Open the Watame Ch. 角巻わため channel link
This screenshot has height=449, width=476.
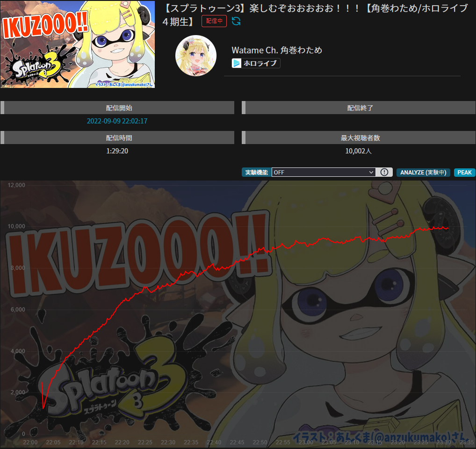pyautogui.click(x=276, y=50)
